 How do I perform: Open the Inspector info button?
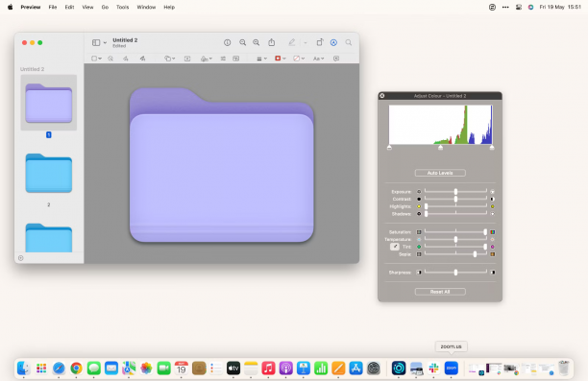[x=228, y=43]
